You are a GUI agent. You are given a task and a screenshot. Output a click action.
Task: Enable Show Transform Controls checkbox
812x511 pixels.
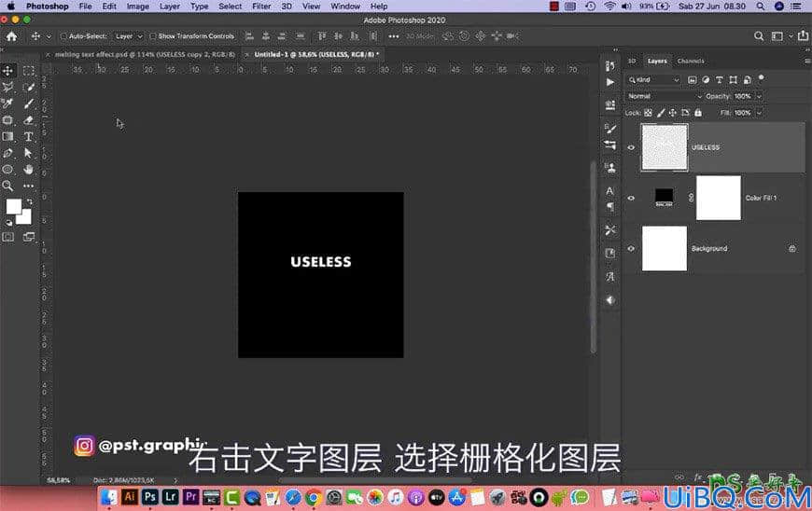pyautogui.click(x=153, y=36)
